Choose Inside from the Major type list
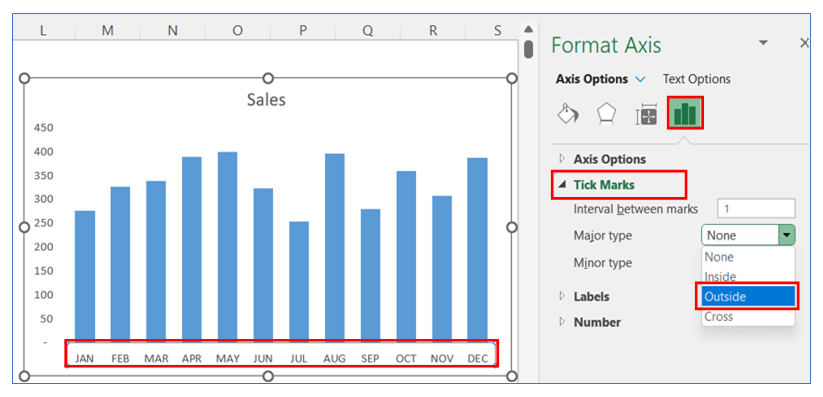The width and height of the screenshot is (823, 397). (x=747, y=277)
